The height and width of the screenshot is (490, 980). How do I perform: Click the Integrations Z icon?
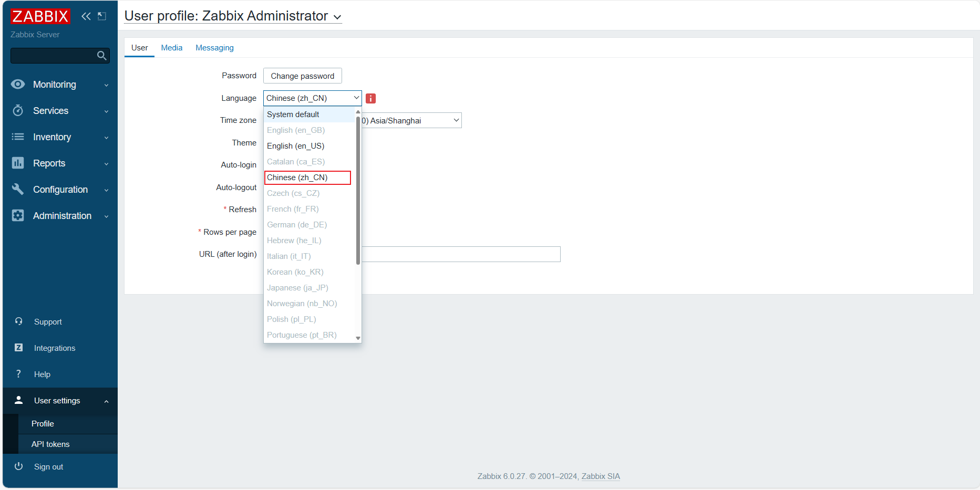point(19,348)
